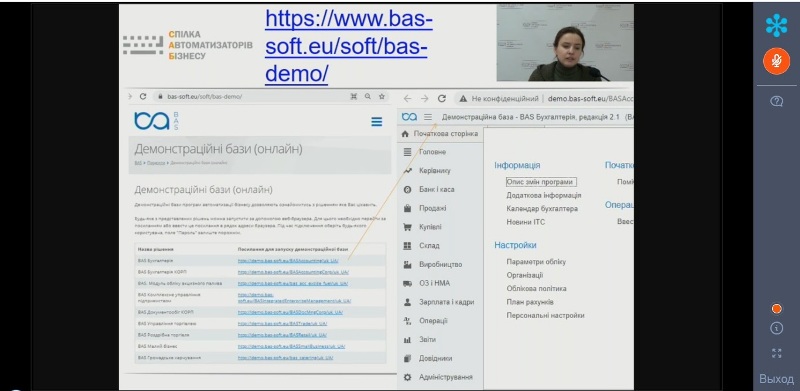Click the BAS logo on the website

coord(156,121)
